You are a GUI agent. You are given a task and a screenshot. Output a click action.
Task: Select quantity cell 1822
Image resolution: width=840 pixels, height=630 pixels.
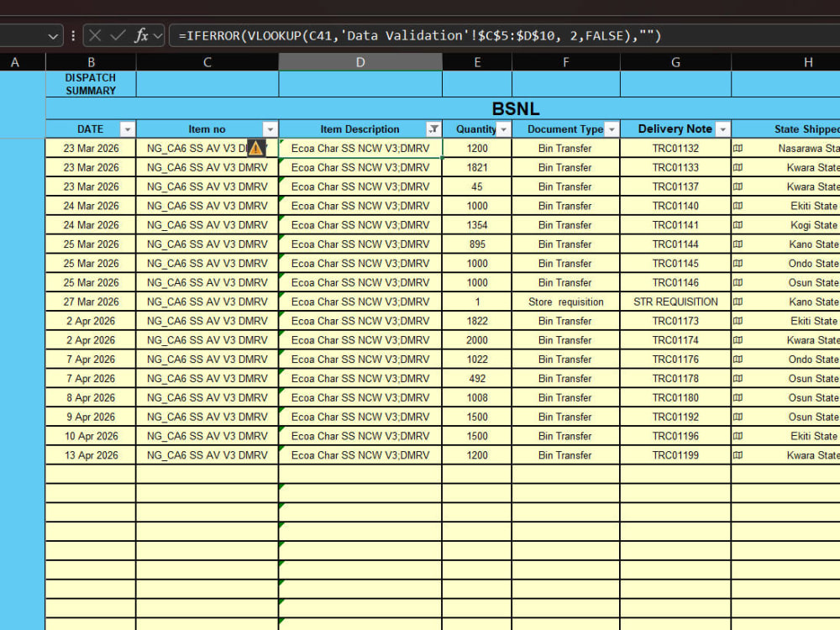click(x=477, y=321)
